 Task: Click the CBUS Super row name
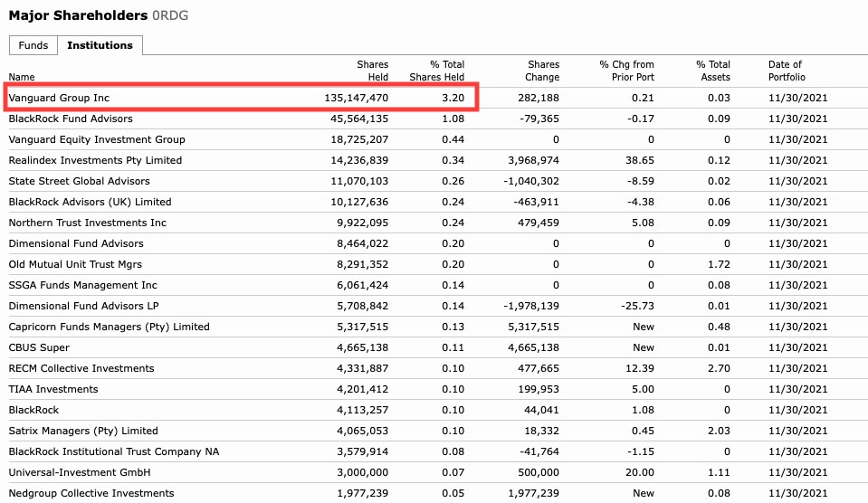pos(39,348)
